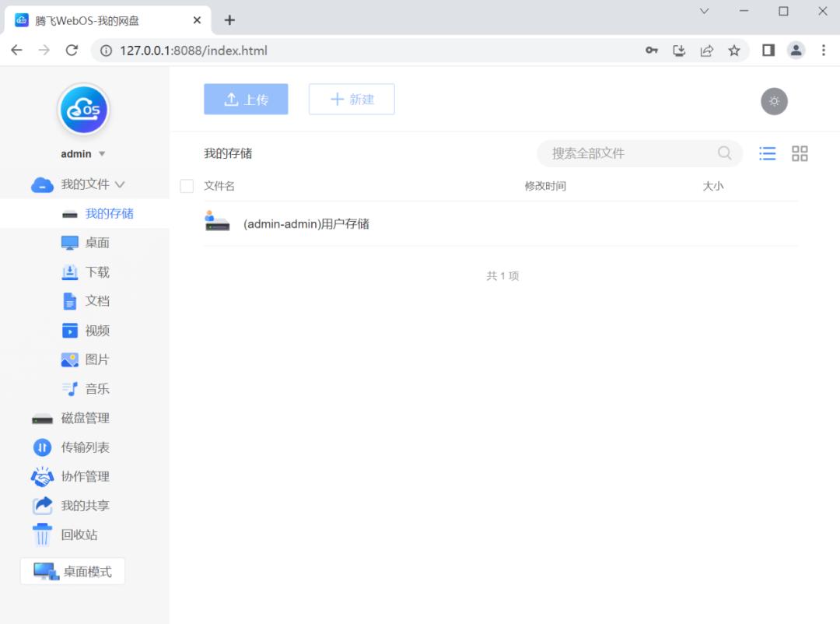Screen dimensions: 840x624
Task: Open the settings gear icon
Action: 774,100
